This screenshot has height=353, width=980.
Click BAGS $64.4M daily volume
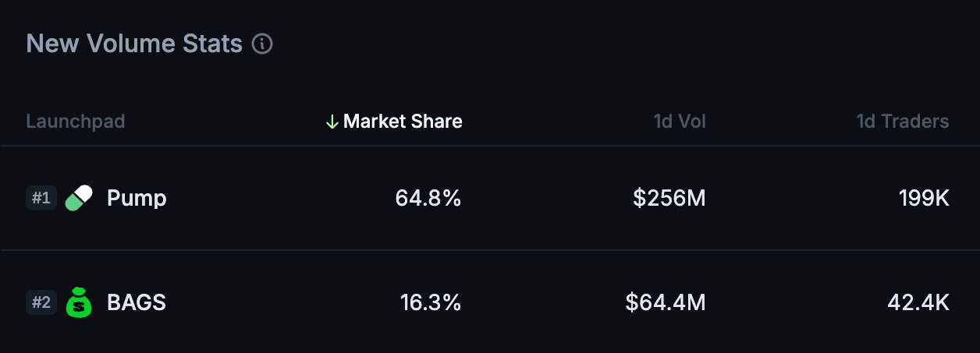[x=665, y=302]
